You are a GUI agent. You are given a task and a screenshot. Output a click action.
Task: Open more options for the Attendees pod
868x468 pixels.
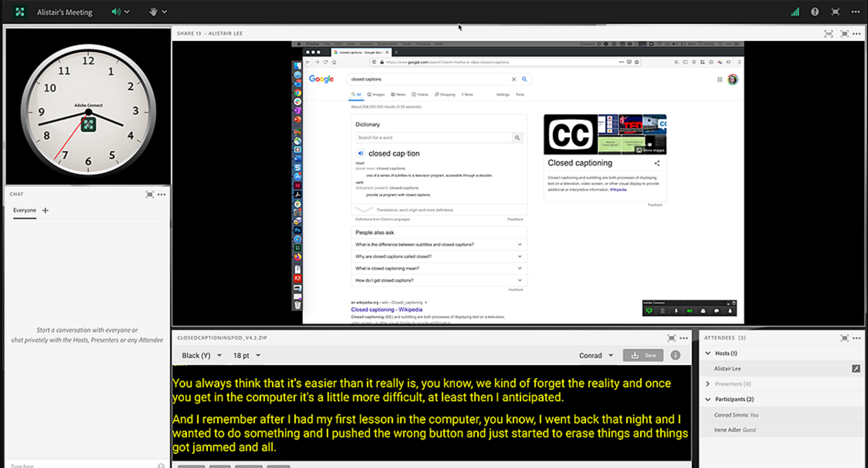tap(856, 338)
